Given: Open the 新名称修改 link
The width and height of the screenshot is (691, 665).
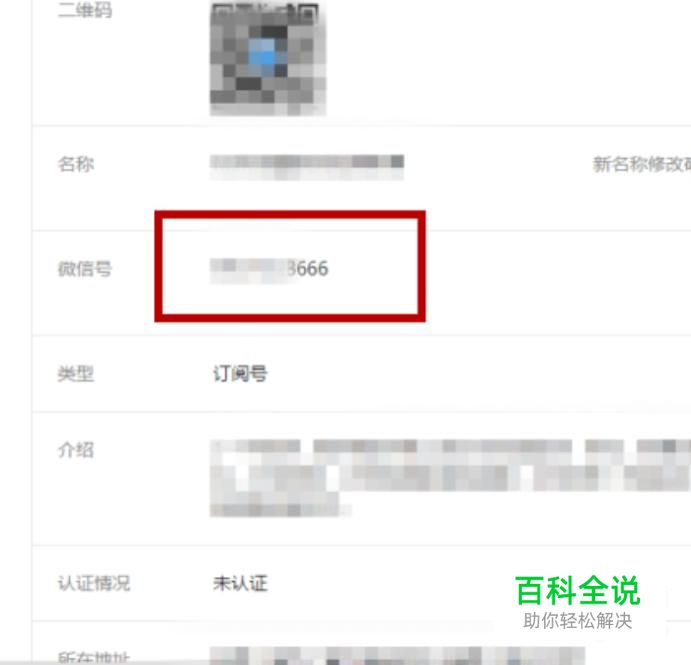Looking at the screenshot, I should (x=642, y=164).
